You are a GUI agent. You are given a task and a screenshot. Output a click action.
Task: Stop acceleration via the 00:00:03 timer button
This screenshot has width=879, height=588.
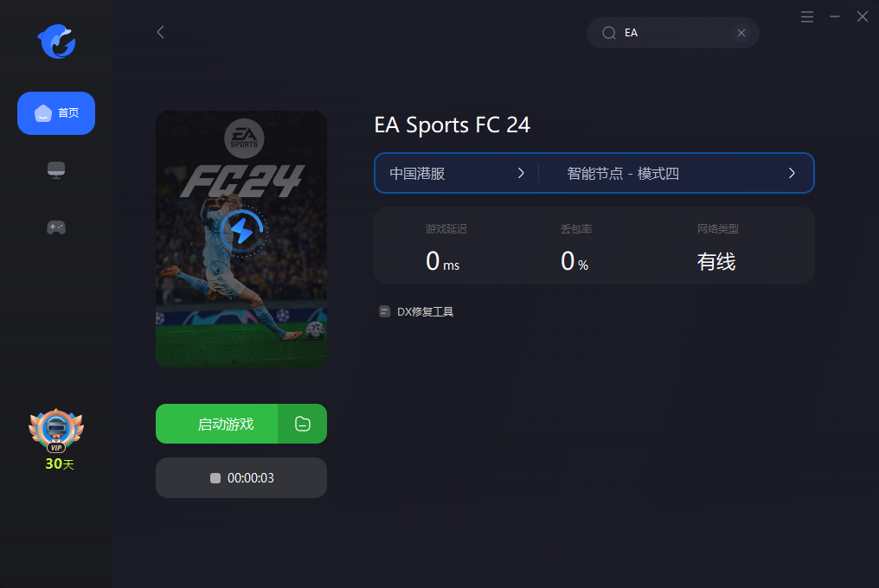click(x=241, y=477)
